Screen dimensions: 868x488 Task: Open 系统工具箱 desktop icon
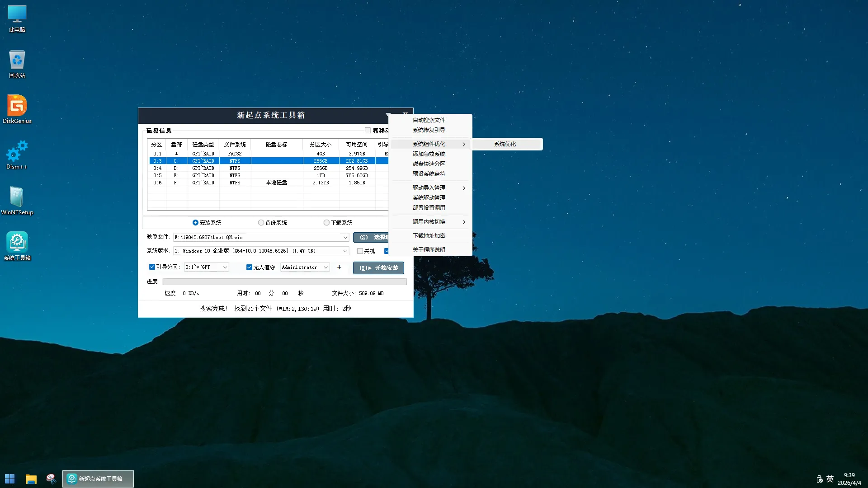coord(17,243)
